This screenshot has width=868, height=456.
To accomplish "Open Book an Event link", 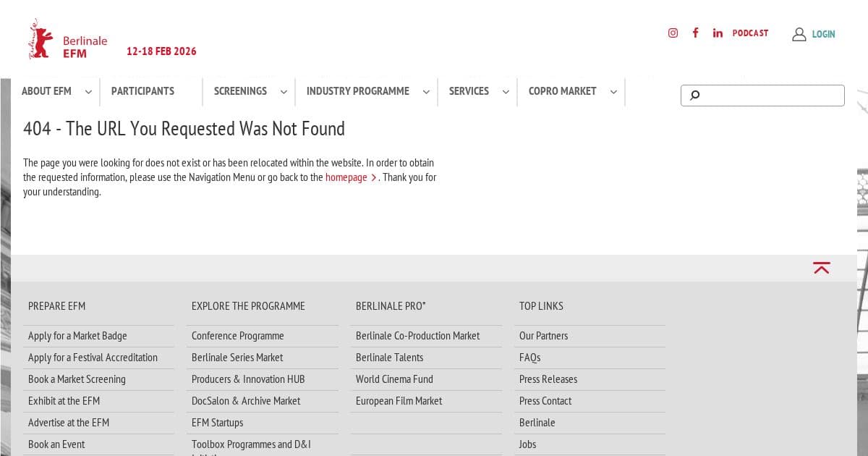I will tap(56, 444).
